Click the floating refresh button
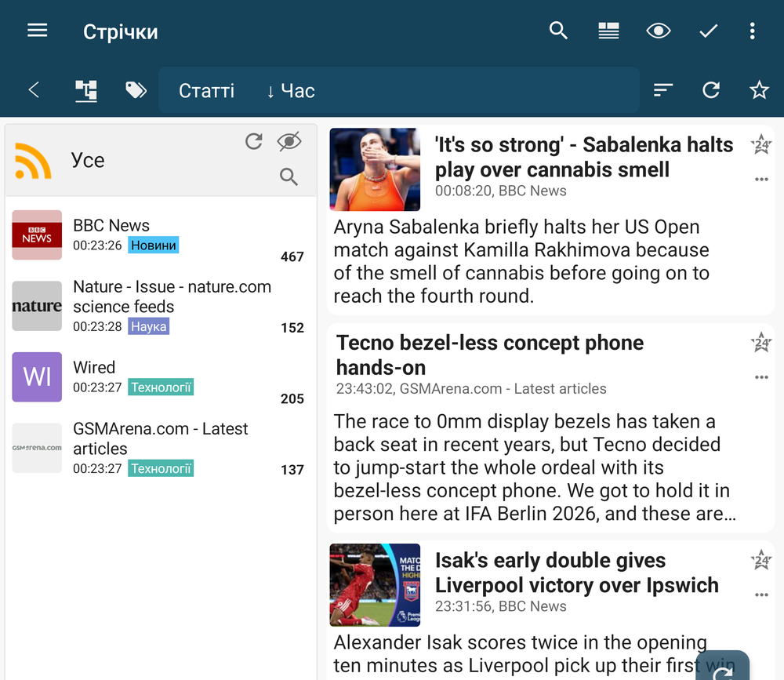Screen dimensions: 784x680 (x=723, y=667)
